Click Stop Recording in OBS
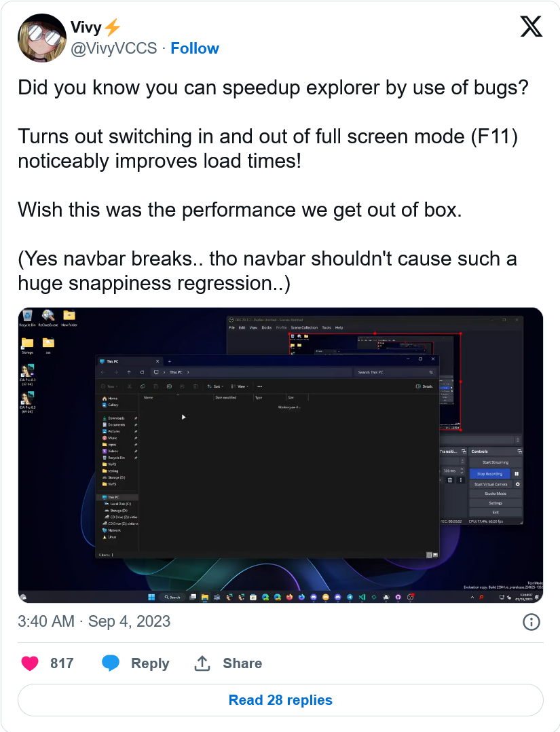Viewport: 560px width, 732px height. [489, 473]
